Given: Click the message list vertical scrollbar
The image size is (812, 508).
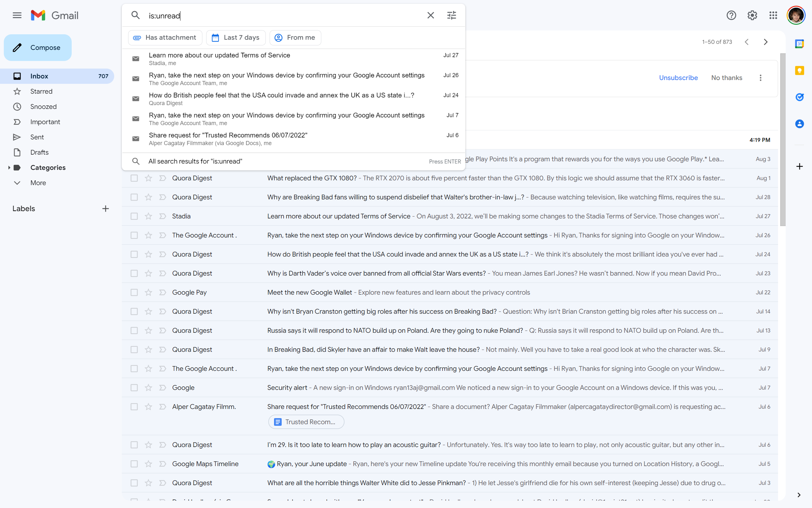Looking at the screenshot, I should (783, 139).
